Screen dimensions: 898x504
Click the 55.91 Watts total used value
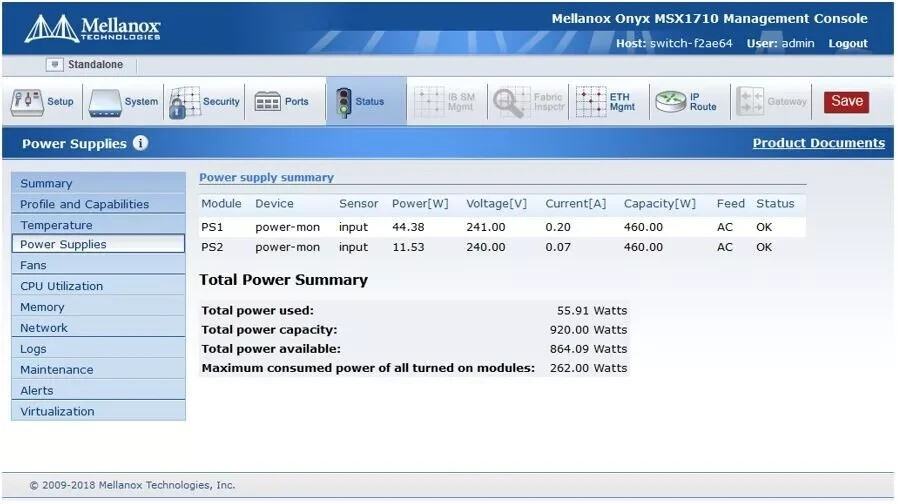592,310
